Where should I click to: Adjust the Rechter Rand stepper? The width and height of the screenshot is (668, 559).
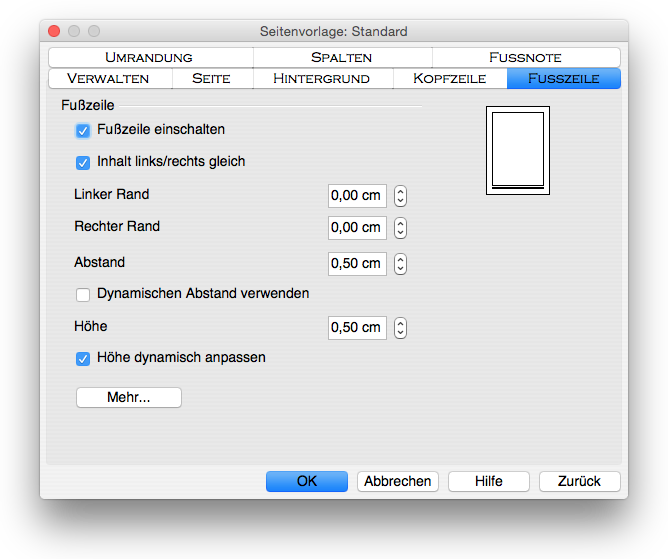pyautogui.click(x=400, y=228)
